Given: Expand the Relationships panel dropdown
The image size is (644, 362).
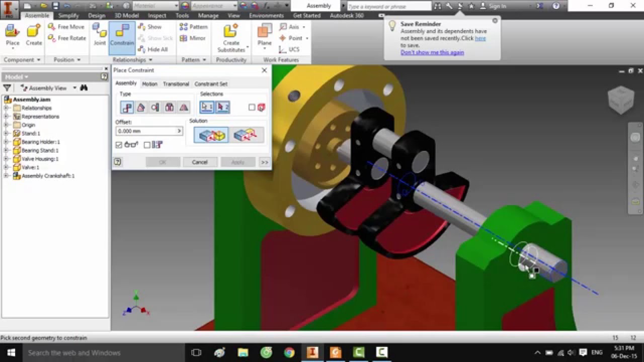Looking at the screenshot, I should (x=150, y=60).
